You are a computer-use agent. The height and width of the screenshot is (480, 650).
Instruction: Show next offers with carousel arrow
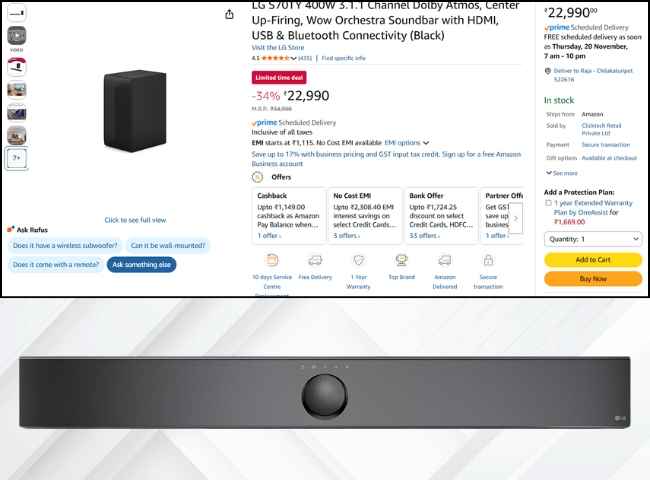tap(516, 218)
